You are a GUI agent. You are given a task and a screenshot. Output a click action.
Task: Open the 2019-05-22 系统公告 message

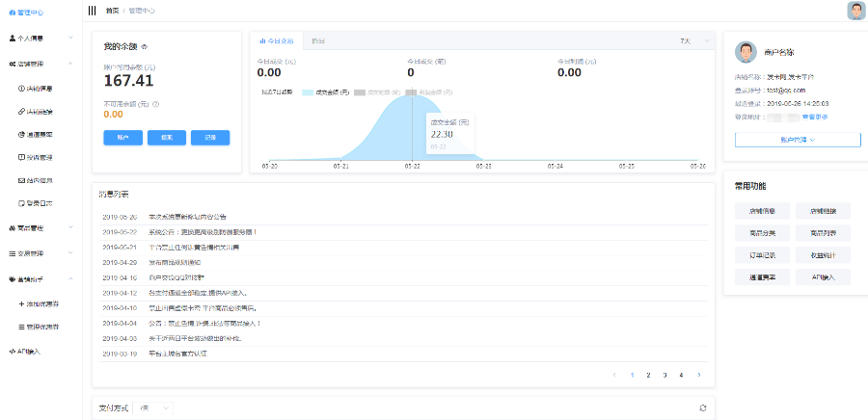(x=403, y=232)
